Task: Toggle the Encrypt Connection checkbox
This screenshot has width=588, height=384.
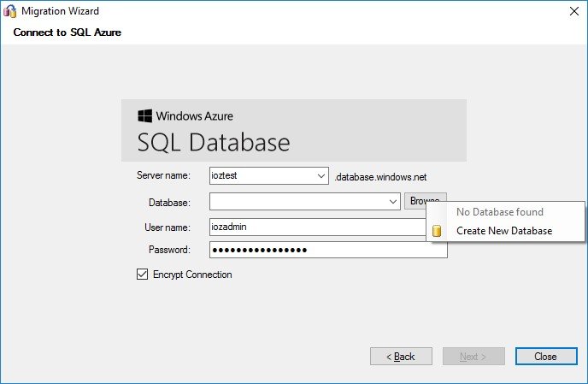Action: click(142, 275)
